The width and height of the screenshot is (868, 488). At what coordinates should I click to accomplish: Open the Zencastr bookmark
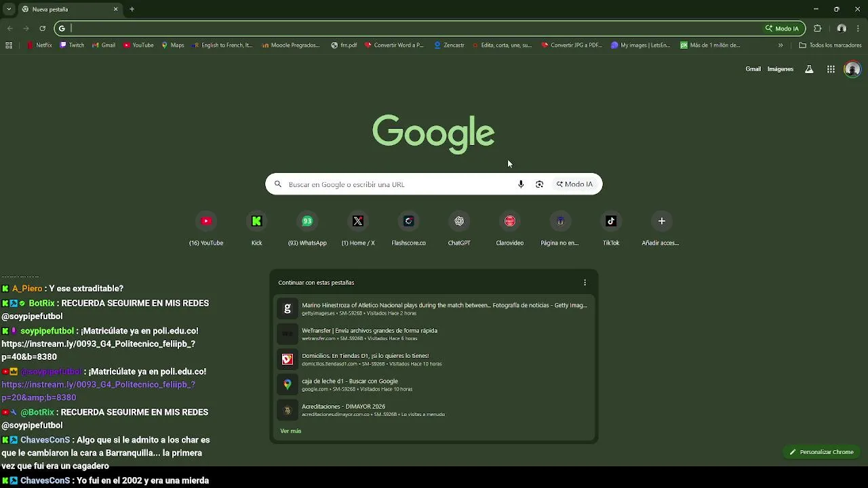coord(450,45)
